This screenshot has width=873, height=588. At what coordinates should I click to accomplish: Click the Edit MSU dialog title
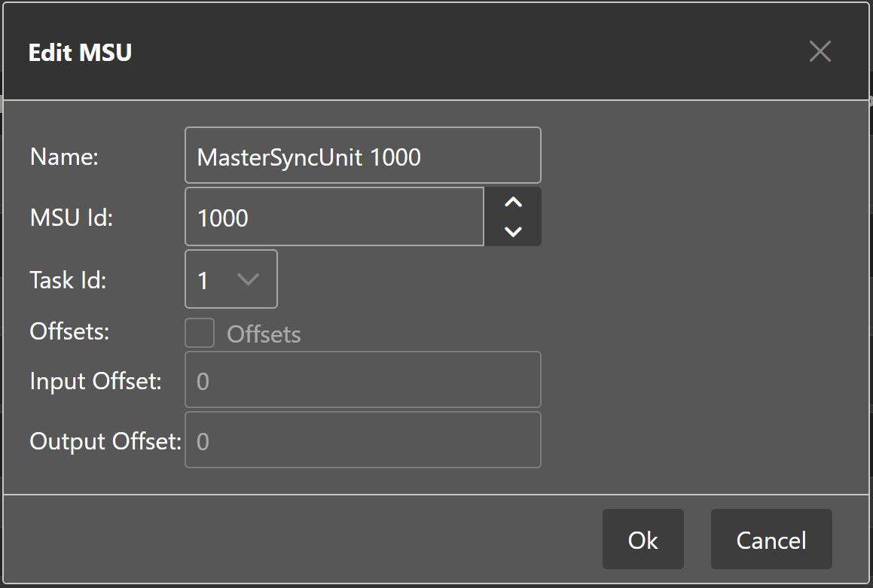pos(80,53)
